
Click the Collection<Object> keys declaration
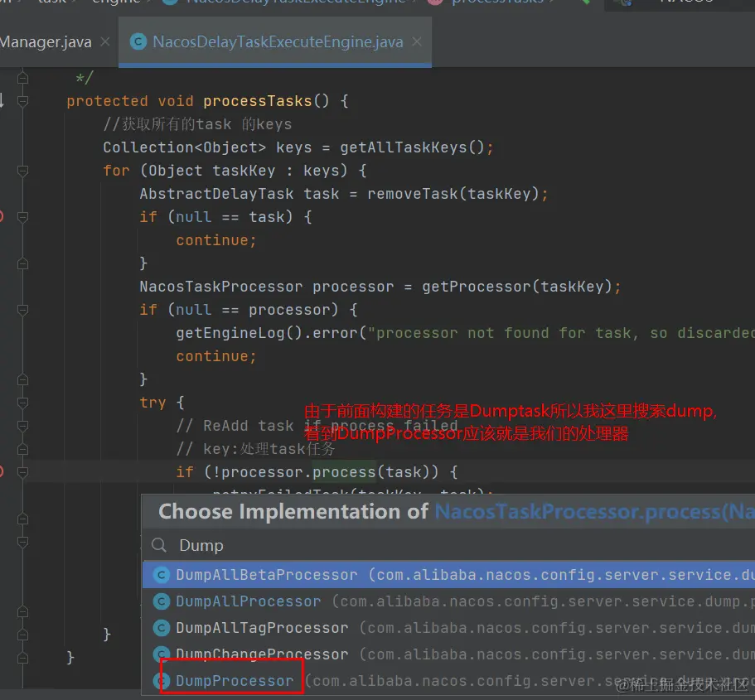click(207, 147)
